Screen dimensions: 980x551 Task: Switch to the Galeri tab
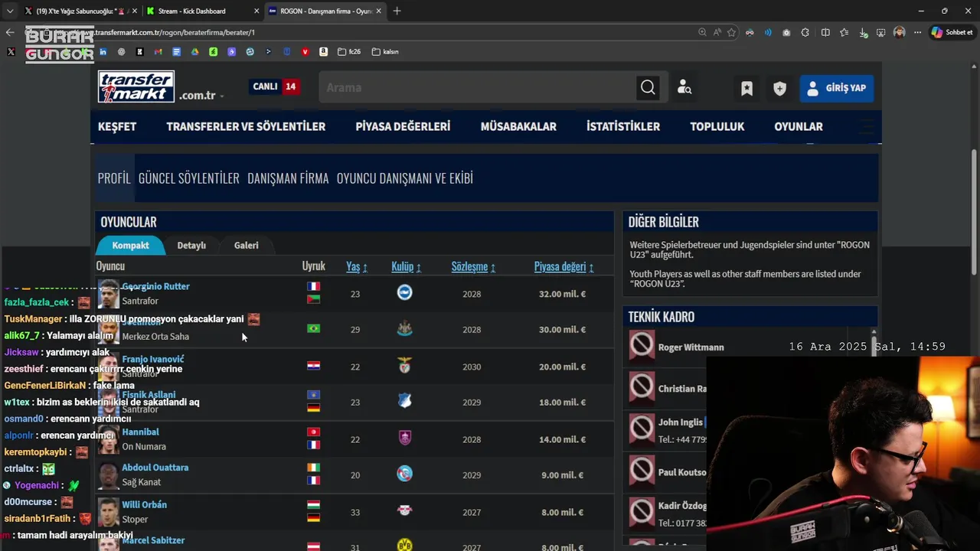coord(247,245)
